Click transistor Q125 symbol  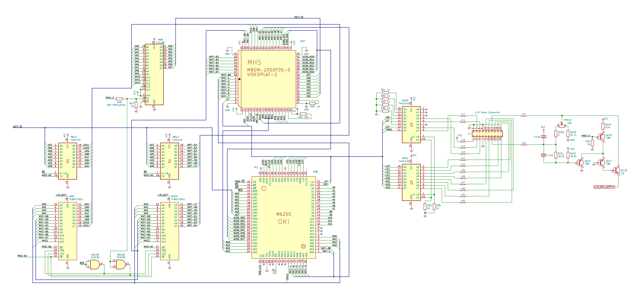click(x=601, y=137)
